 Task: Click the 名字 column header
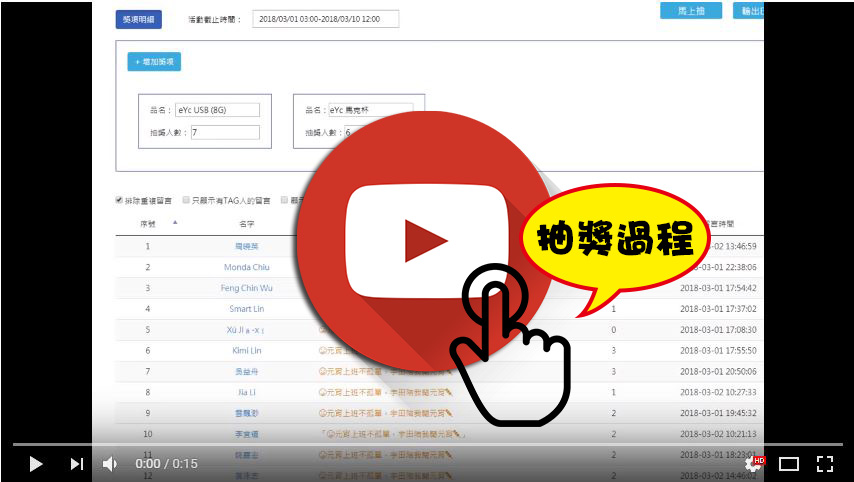[x=247, y=224]
